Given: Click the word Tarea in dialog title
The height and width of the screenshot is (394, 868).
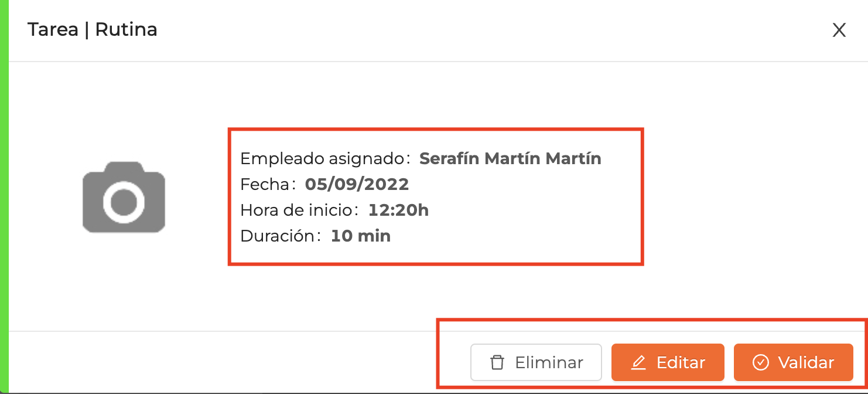Looking at the screenshot, I should point(53,29).
